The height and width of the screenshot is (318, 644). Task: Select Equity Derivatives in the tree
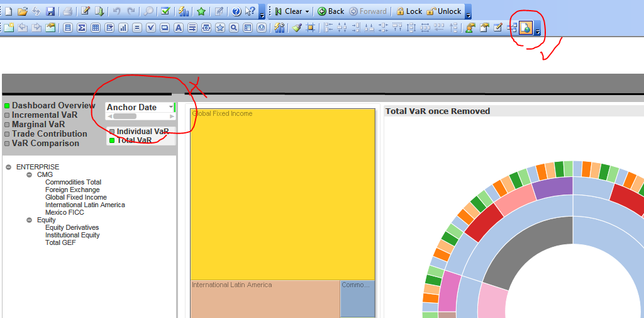click(72, 227)
